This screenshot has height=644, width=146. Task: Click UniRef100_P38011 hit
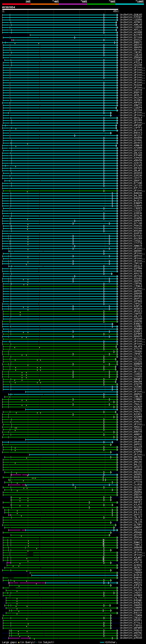coord(131,625)
